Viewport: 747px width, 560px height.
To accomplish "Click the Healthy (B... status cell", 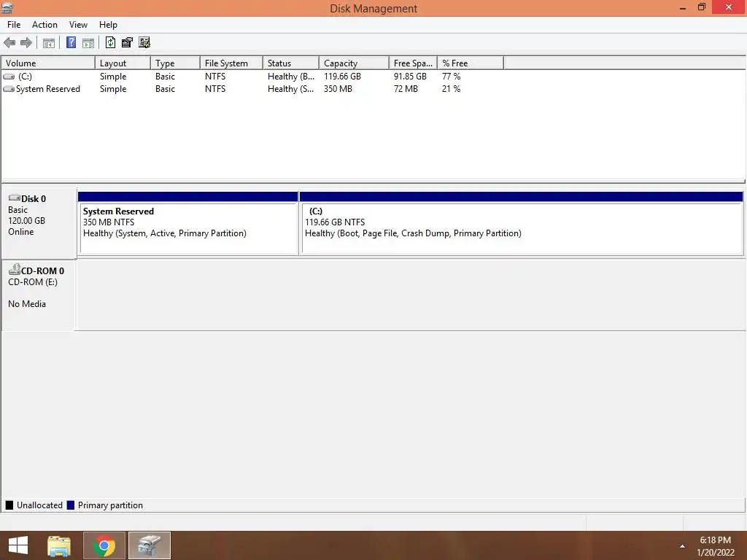I will (x=290, y=76).
